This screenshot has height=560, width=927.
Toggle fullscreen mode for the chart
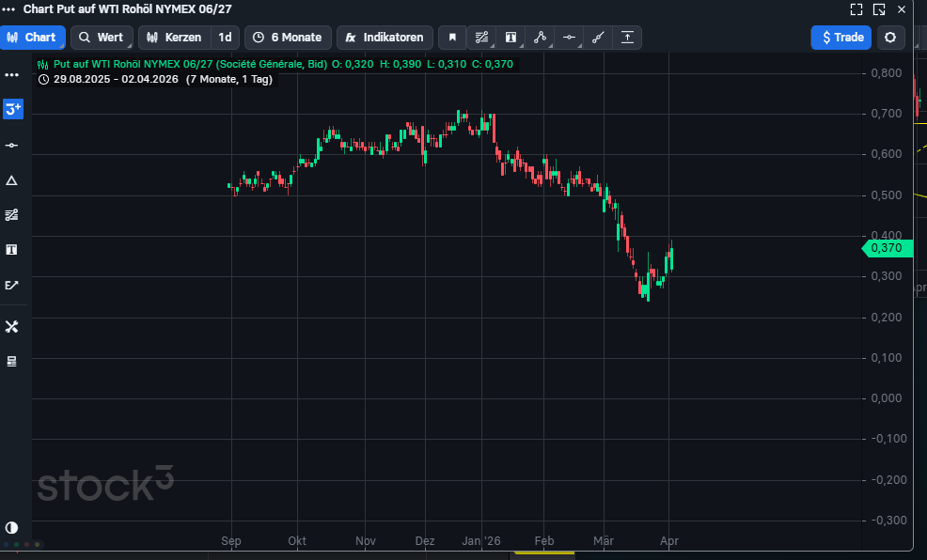point(856,9)
